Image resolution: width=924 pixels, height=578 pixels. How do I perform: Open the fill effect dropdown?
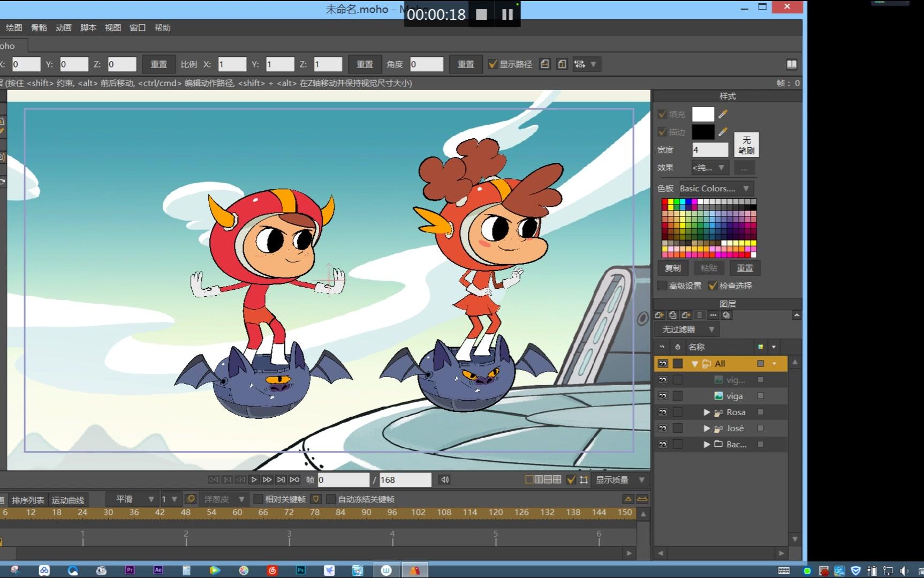710,168
